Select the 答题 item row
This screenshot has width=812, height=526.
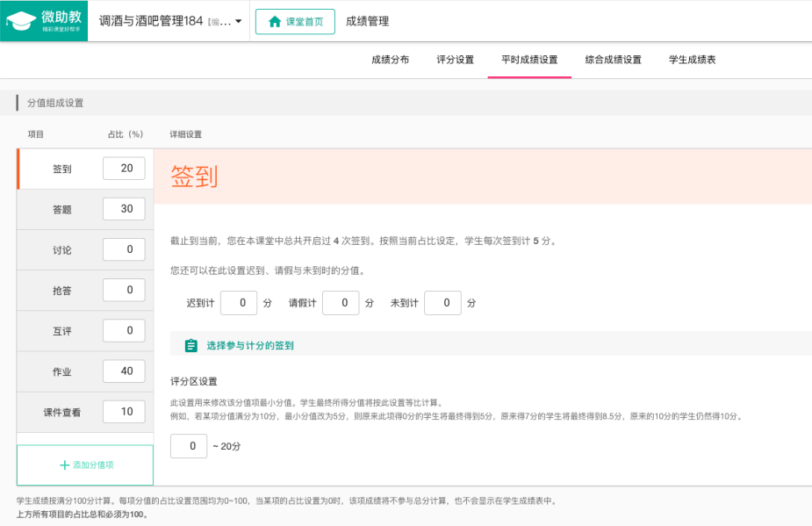tap(85, 209)
